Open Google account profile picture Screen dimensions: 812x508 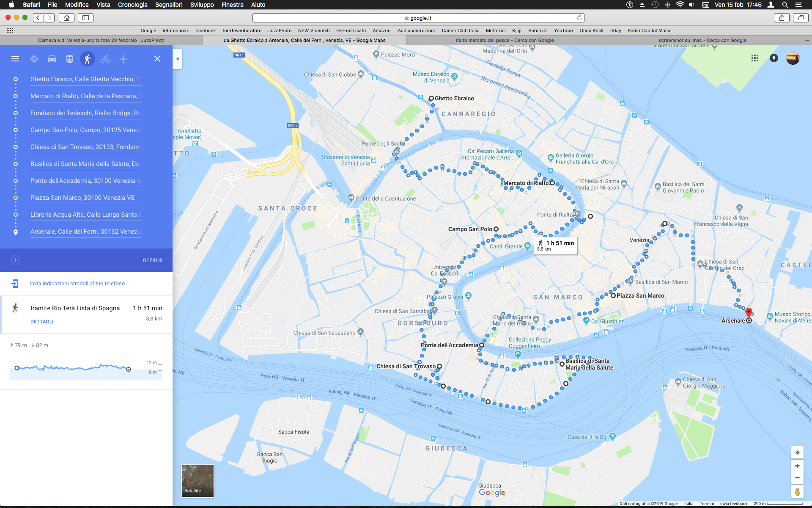tap(793, 58)
